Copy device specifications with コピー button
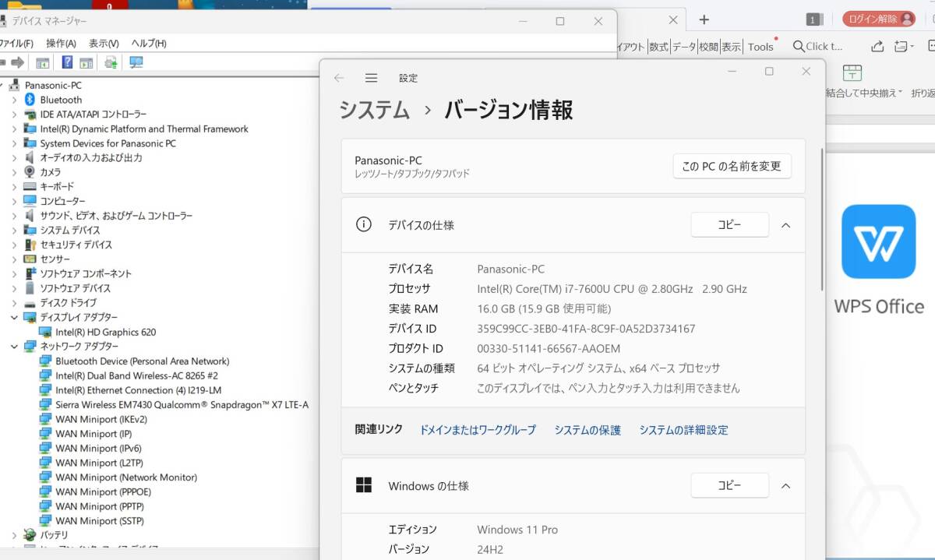 [729, 225]
